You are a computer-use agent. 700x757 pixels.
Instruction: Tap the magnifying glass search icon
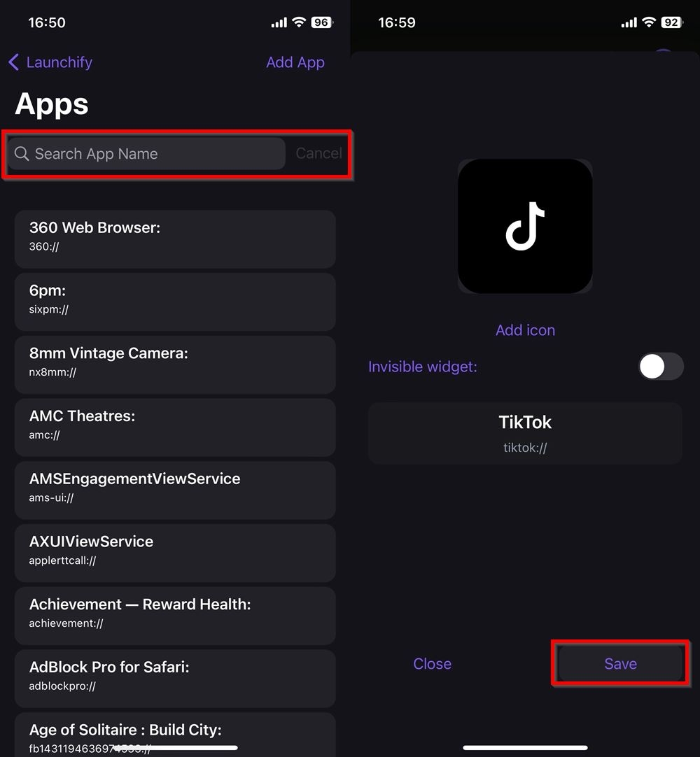pos(22,154)
